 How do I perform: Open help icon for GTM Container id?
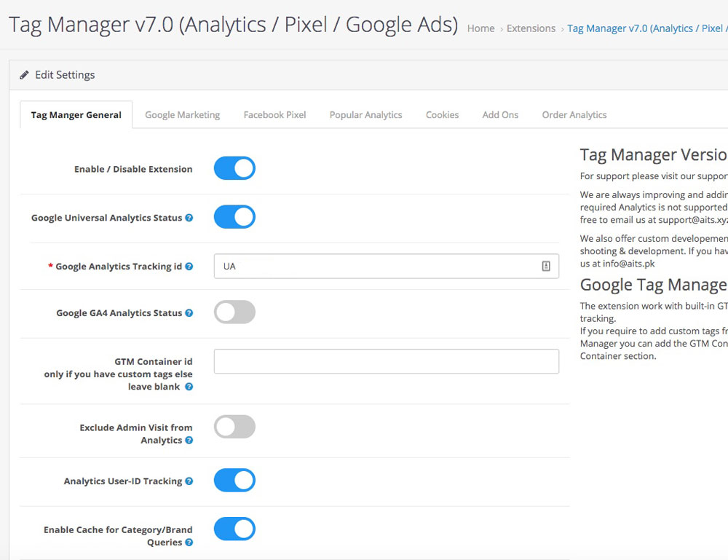click(x=189, y=387)
